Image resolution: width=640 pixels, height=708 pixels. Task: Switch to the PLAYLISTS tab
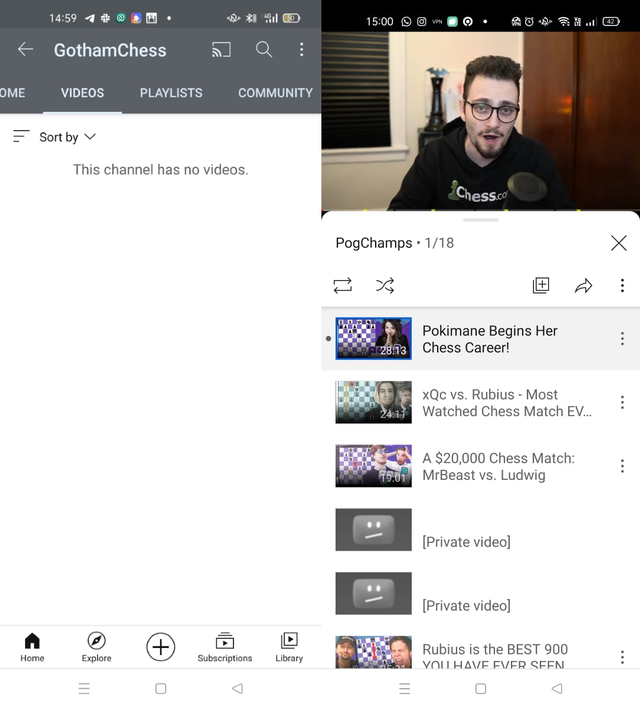tap(171, 93)
